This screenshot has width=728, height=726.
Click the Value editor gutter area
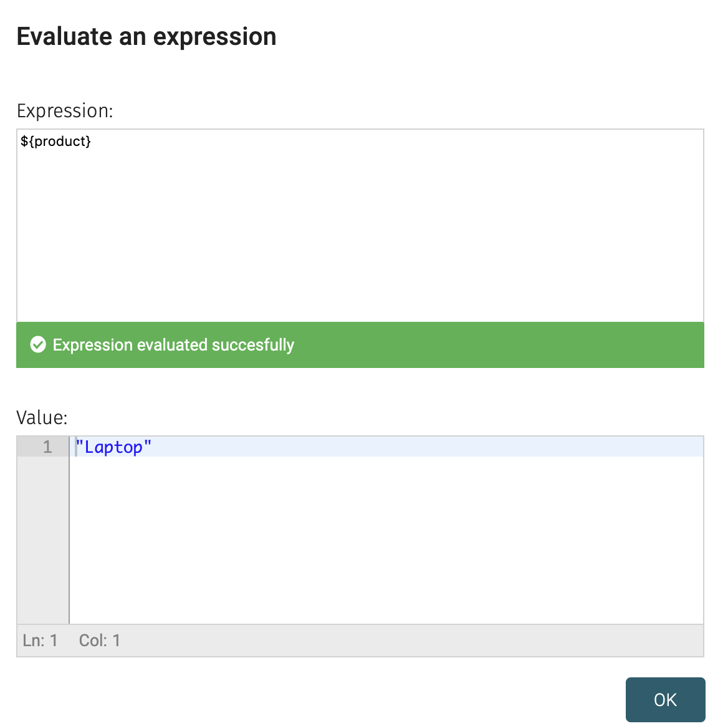(44, 530)
